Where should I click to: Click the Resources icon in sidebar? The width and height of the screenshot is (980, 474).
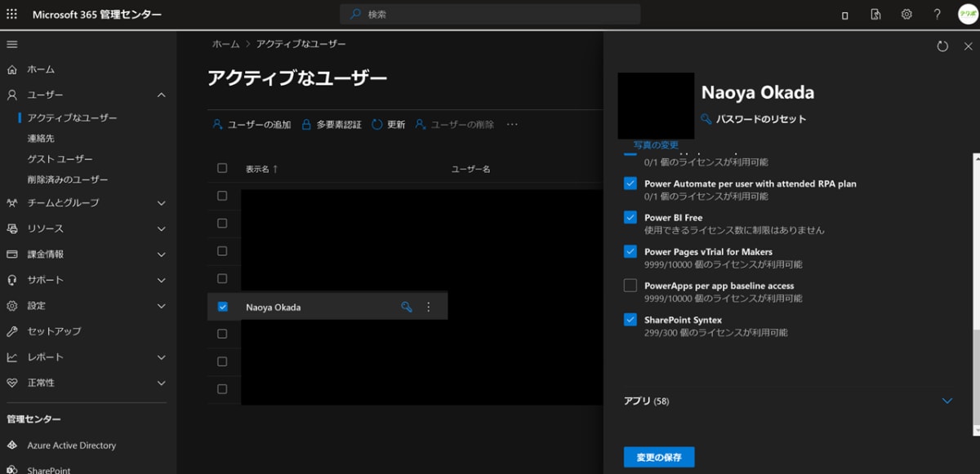pyautogui.click(x=12, y=228)
